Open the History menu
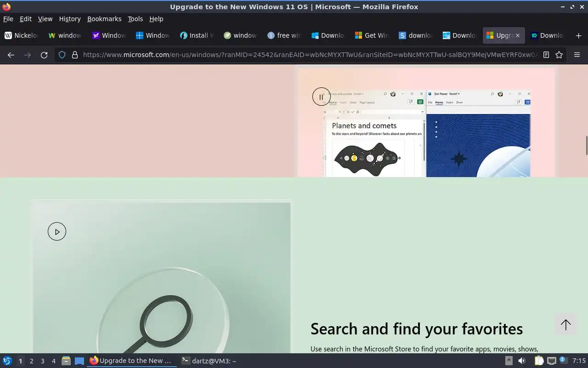This screenshot has width=588, height=368. pyautogui.click(x=70, y=19)
